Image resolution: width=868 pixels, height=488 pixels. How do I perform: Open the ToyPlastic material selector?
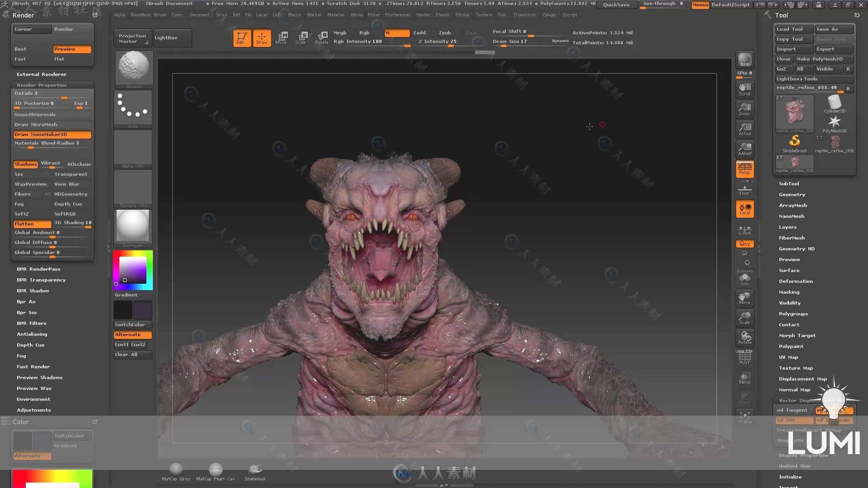coord(133,228)
